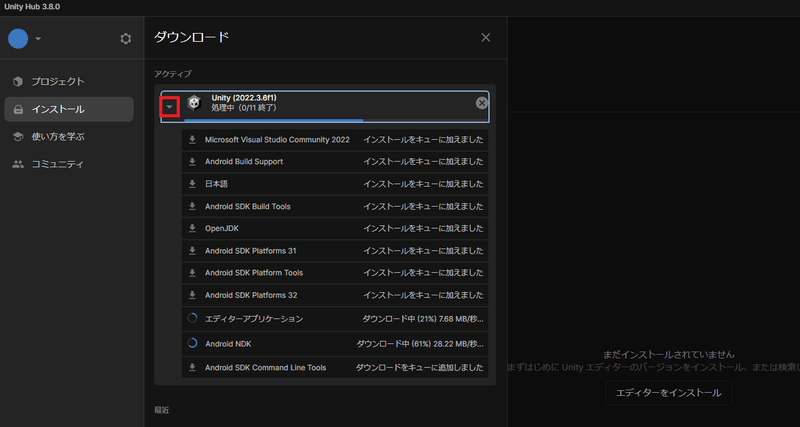Click download icon for Android SDK Platform Tools
Viewport: 800px width, 427px height.
(x=192, y=273)
